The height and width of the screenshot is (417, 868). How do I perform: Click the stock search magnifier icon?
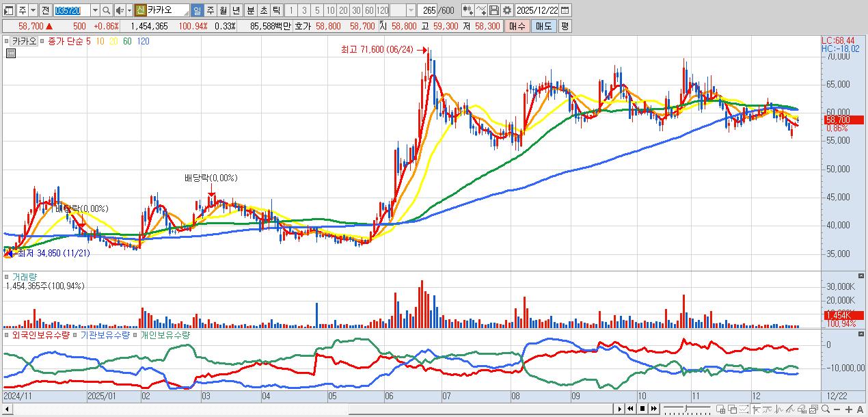pos(106,10)
